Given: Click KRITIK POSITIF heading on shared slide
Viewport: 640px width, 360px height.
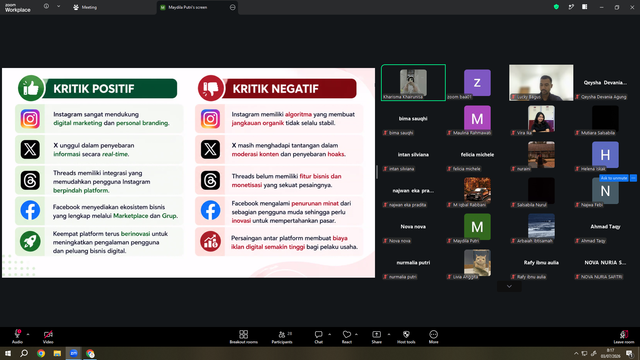Looking at the screenshot, I should point(94,89).
